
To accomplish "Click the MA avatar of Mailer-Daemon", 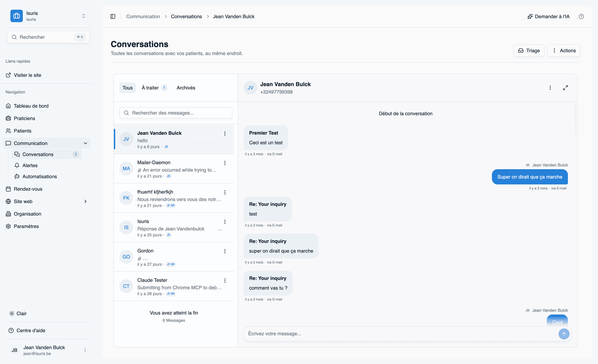I will tap(126, 168).
